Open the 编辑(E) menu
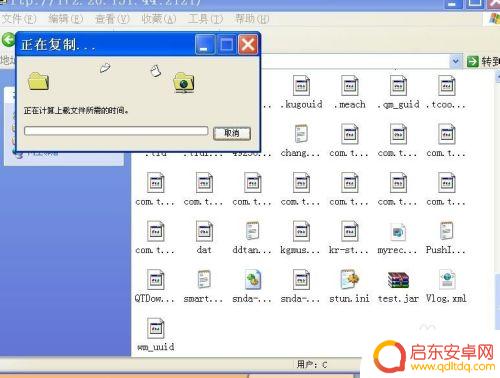 coord(65,19)
